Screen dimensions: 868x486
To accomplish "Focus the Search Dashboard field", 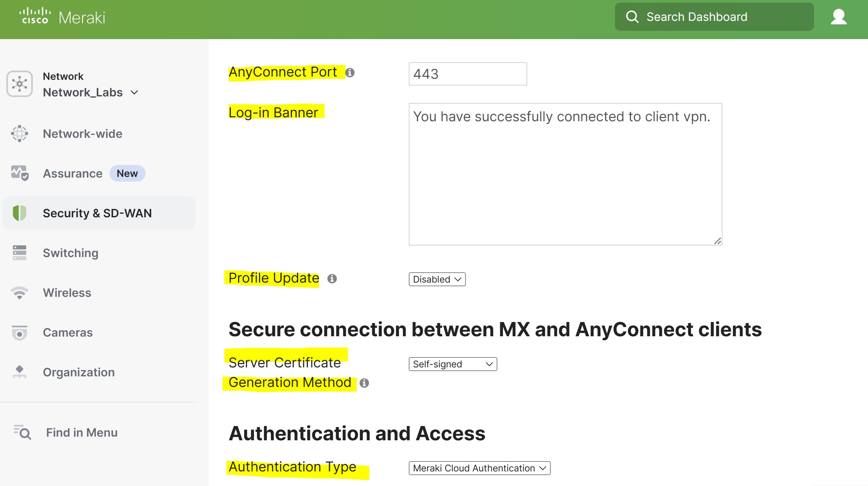I will (714, 17).
